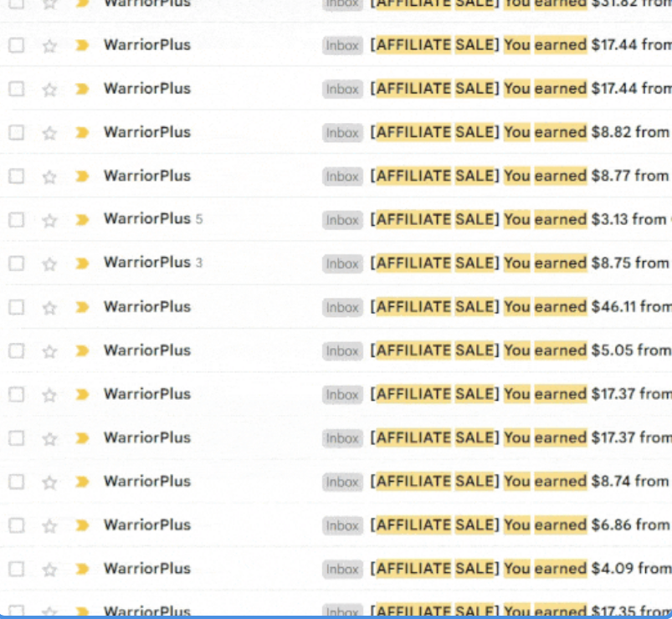Click the 'WarriorPlus 3' sender thread
This screenshot has height=619, width=672.
click(x=153, y=263)
